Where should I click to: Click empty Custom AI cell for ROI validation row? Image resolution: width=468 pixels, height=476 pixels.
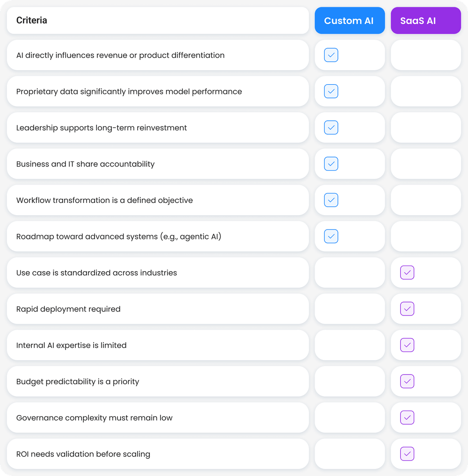click(x=350, y=454)
